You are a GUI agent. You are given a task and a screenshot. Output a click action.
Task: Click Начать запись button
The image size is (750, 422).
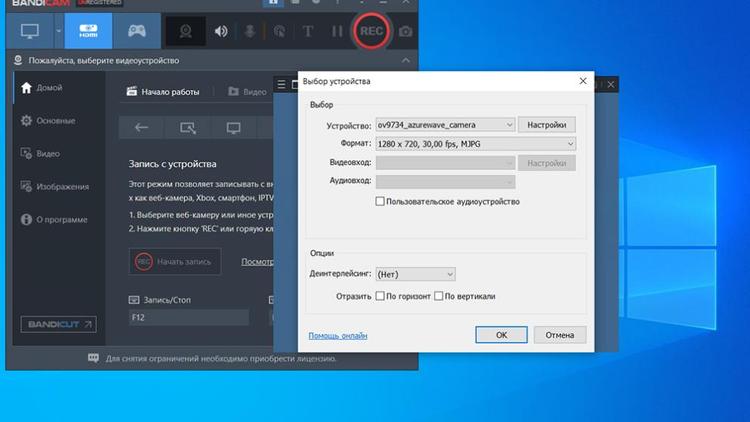pos(175,262)
